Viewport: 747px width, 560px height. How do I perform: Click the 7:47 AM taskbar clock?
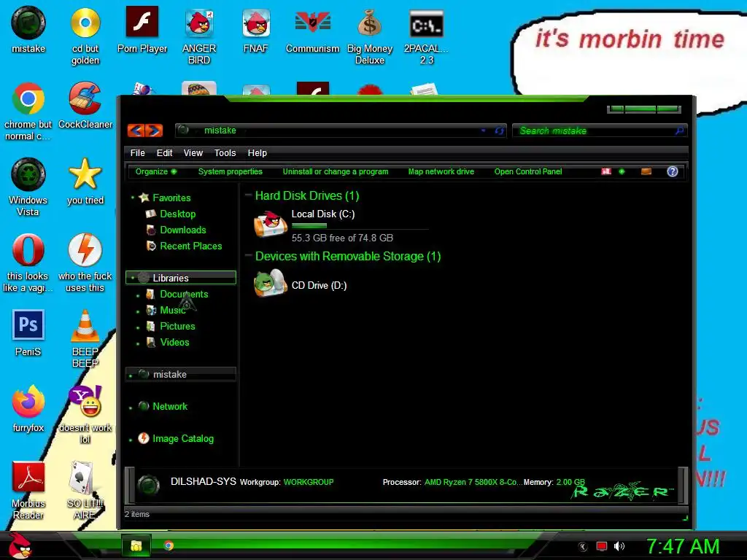[x=682, y=546]
